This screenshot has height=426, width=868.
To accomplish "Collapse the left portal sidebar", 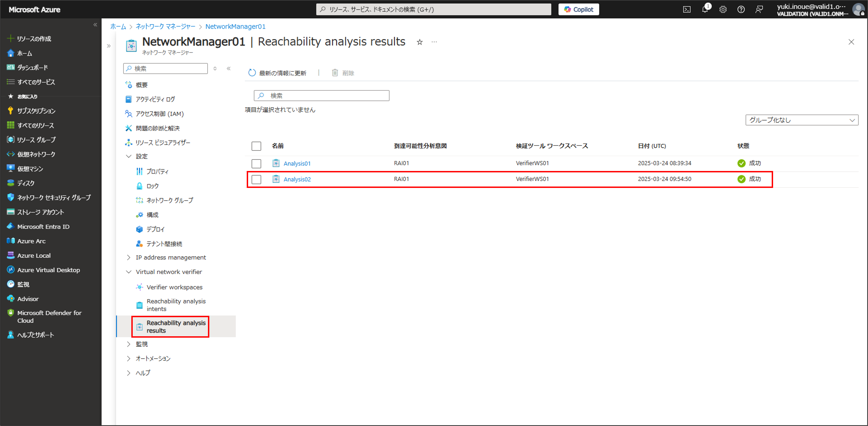I will point(95,25).
